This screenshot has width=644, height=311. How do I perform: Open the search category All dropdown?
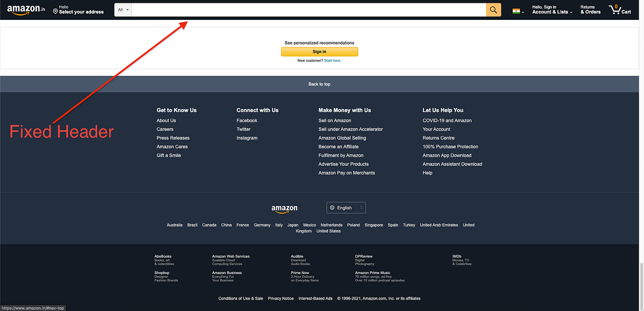pyautogui.click(x=123, y=9)
